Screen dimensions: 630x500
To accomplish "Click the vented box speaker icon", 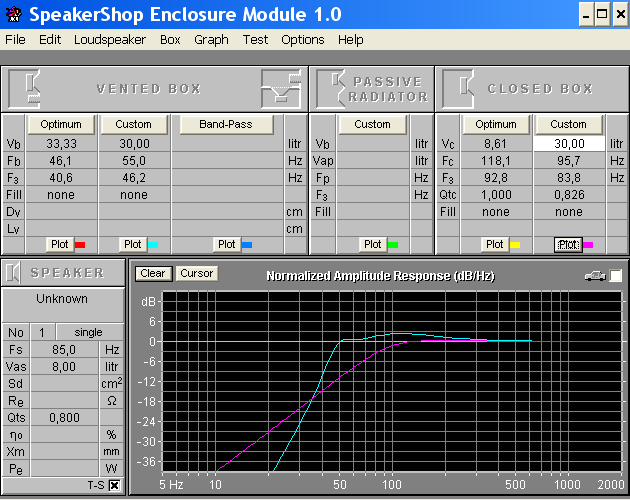I will click(x=25, y=89).
